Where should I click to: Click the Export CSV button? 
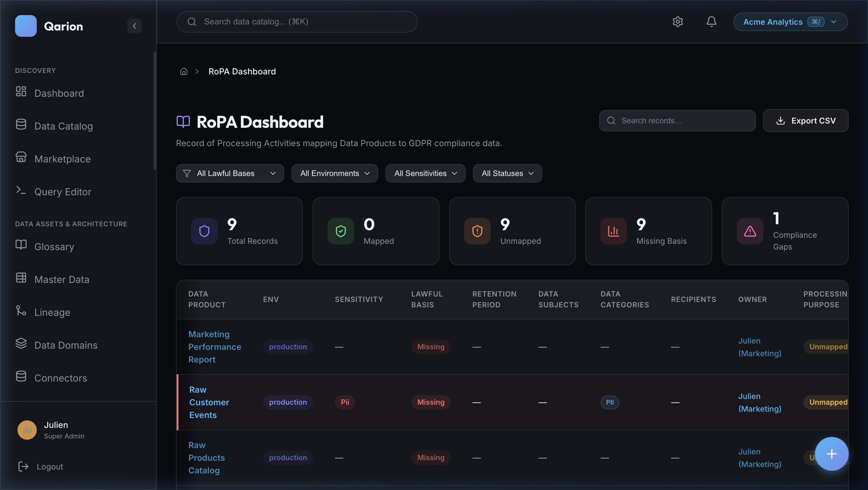(x=806, y=120)
